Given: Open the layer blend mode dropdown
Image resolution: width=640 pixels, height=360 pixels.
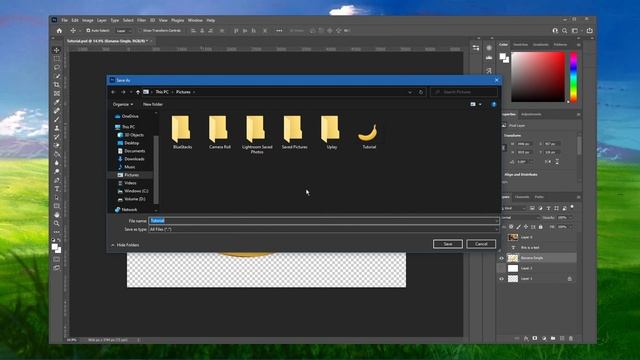Looking at the screenshot, I should pos(520,218).
